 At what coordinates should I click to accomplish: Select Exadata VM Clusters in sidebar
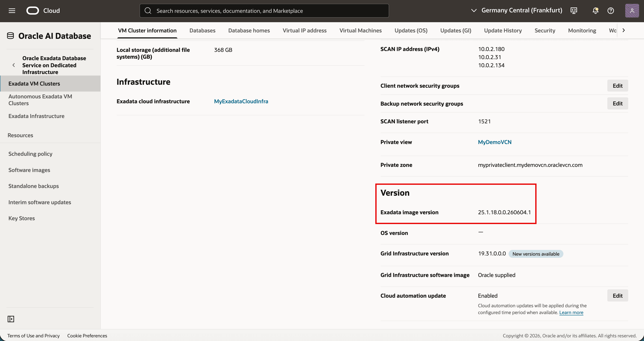[50, 83]
